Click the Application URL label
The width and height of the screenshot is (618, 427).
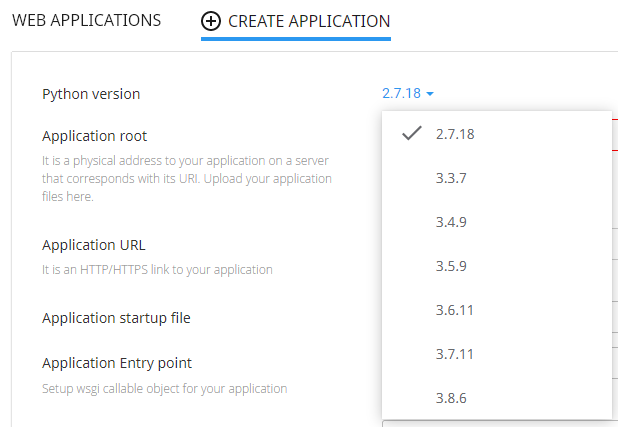click(x=94, y=245)
